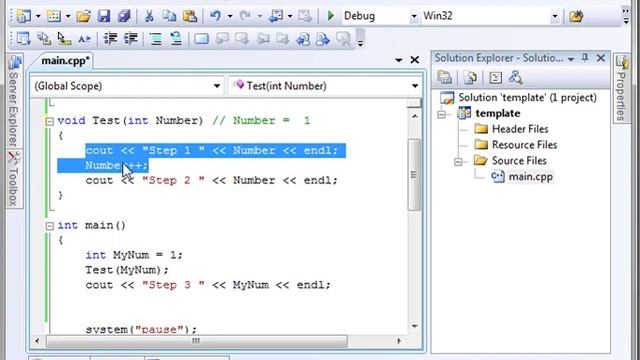Click the Paste clipboard icon
This screenshot has height=360, width=640.
(190, 16)
